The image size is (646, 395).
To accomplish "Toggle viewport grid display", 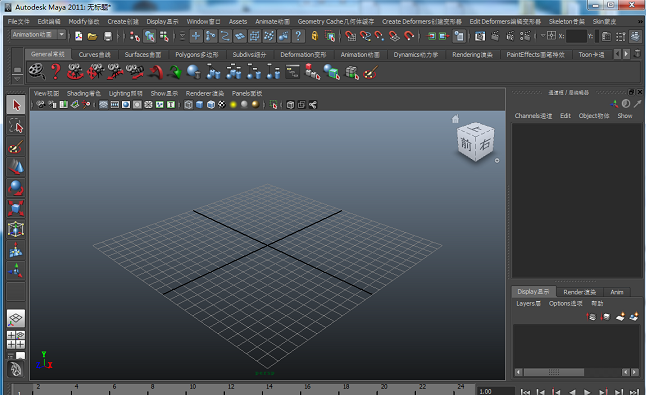I will (103, 105).
